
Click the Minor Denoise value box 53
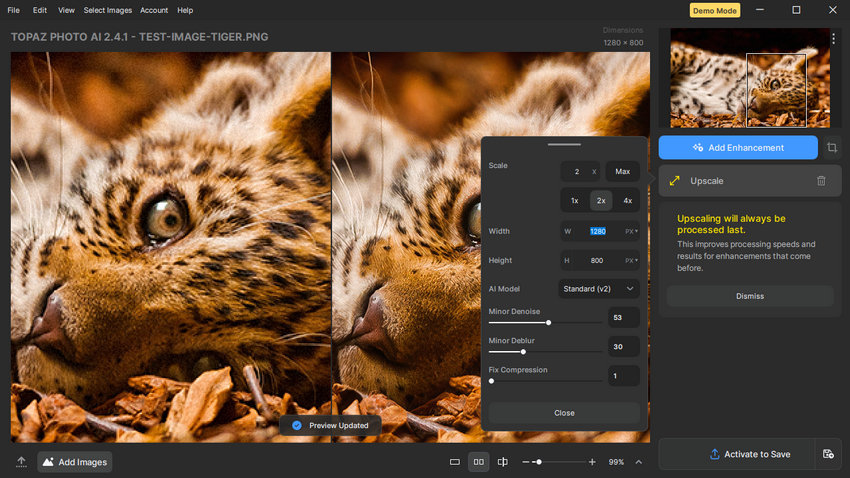click(623, 318)
